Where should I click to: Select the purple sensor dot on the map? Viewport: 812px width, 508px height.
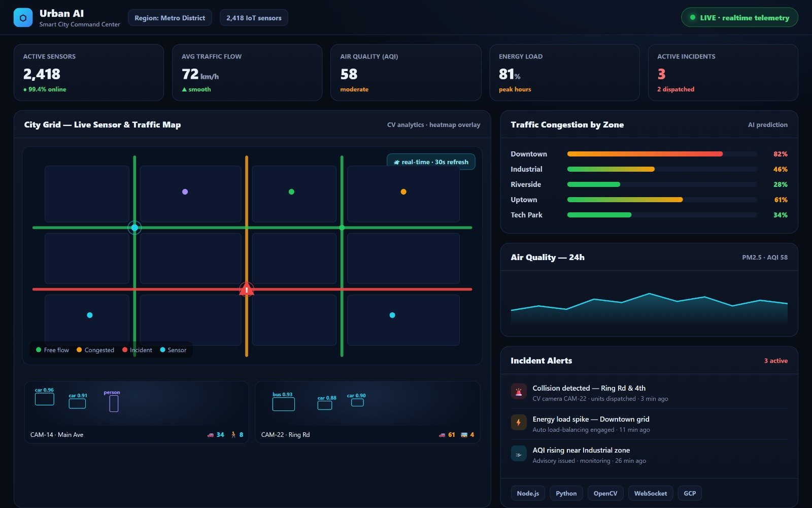(185, 192)
